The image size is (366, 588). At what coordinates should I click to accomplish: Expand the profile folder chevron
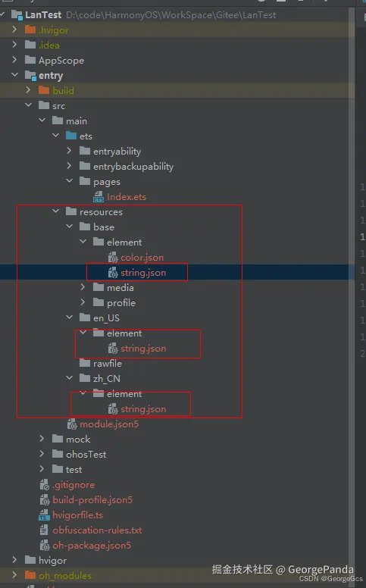coord(83,302)
